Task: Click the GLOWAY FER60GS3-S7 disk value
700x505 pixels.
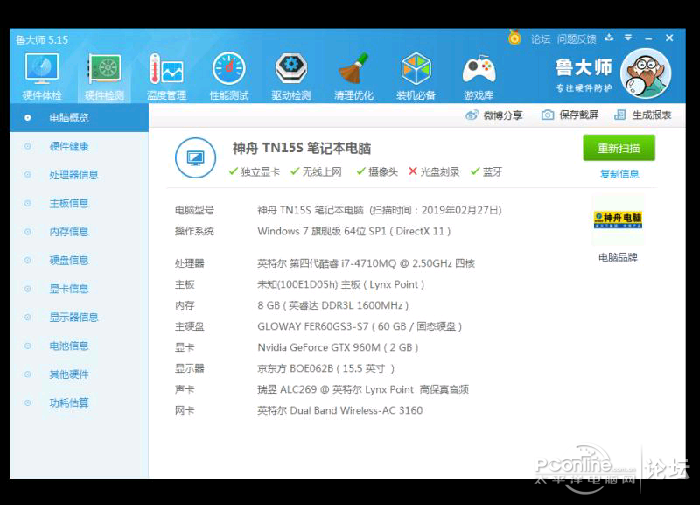Action: tap(359, 327)
